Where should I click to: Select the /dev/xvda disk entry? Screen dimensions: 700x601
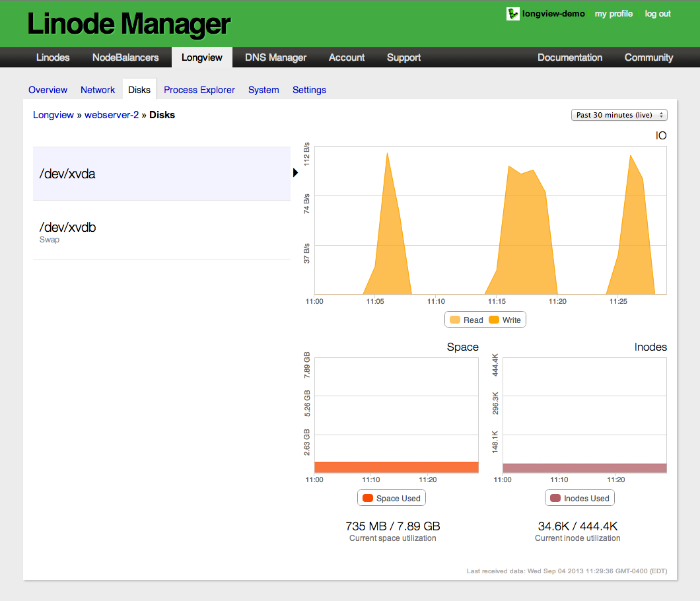161,174
